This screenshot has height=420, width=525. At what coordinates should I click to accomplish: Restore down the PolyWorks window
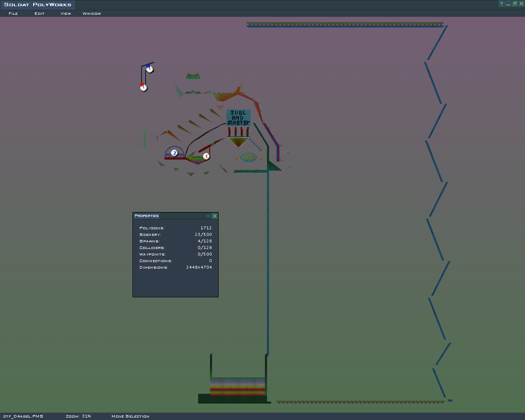(x=515, y=4)
